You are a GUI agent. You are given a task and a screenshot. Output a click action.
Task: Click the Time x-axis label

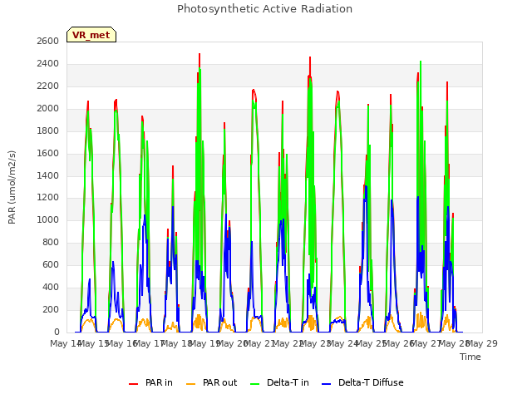coord(470,357)
